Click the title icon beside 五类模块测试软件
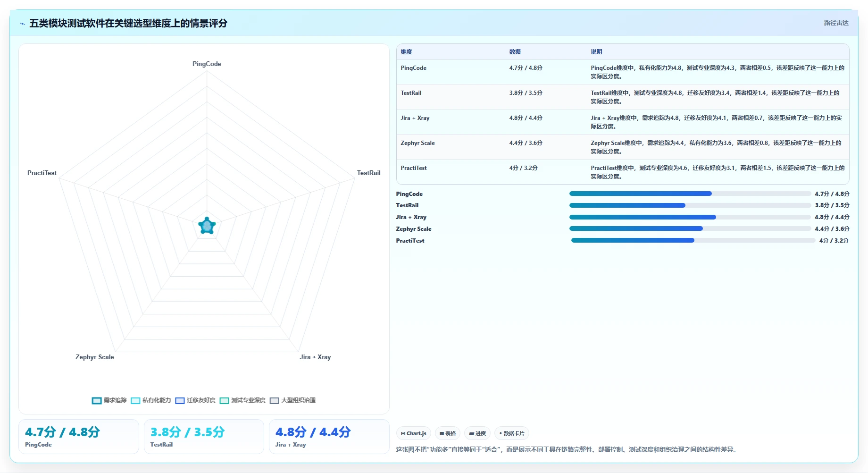868x473 pixels. click(x=22, y=24)
